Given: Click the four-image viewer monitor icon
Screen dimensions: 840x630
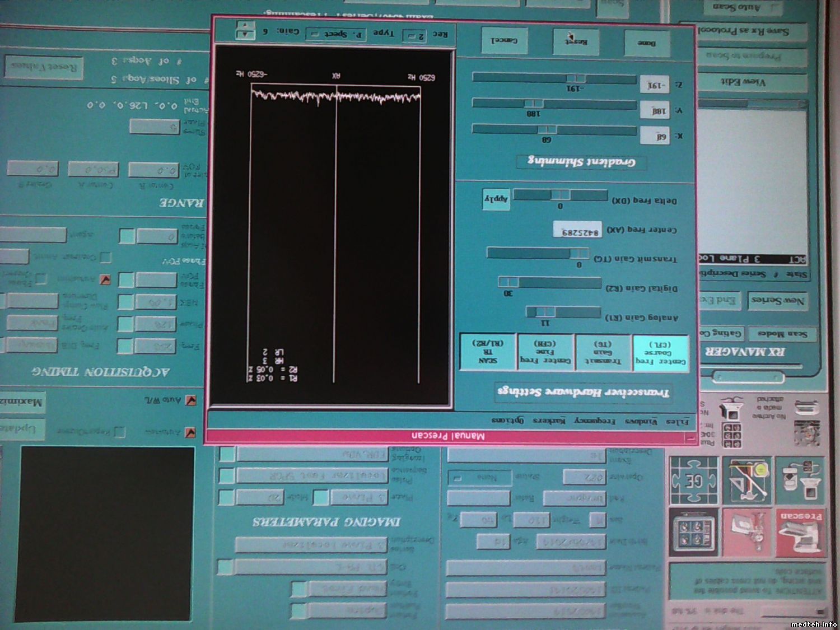Looking at the screenshot, I should coord(694,531).
